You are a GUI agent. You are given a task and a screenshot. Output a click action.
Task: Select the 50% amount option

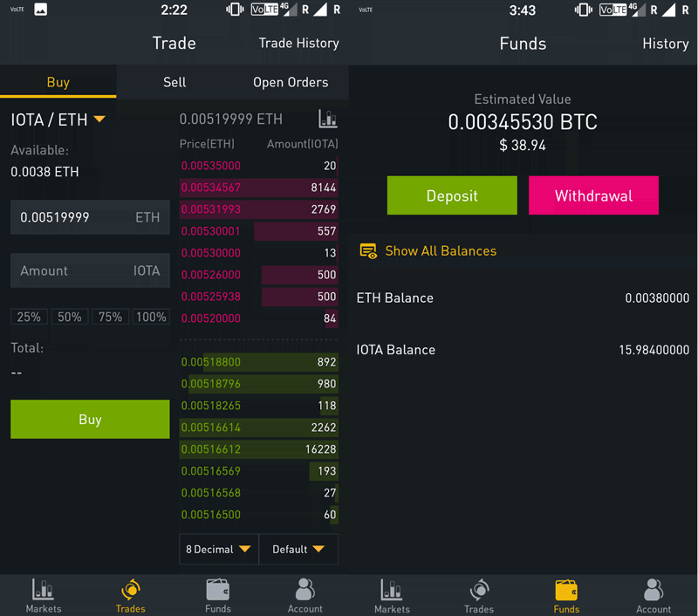[70, 317]
